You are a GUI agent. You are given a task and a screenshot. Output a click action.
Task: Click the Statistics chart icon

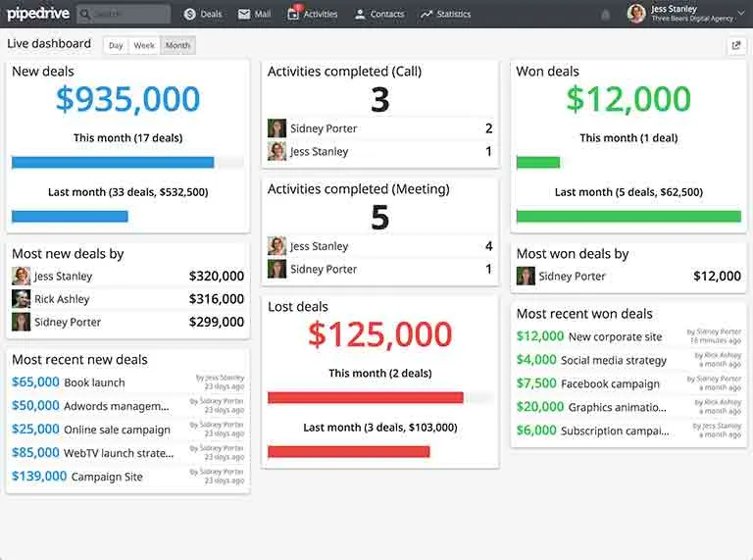[x=427, y=14]
